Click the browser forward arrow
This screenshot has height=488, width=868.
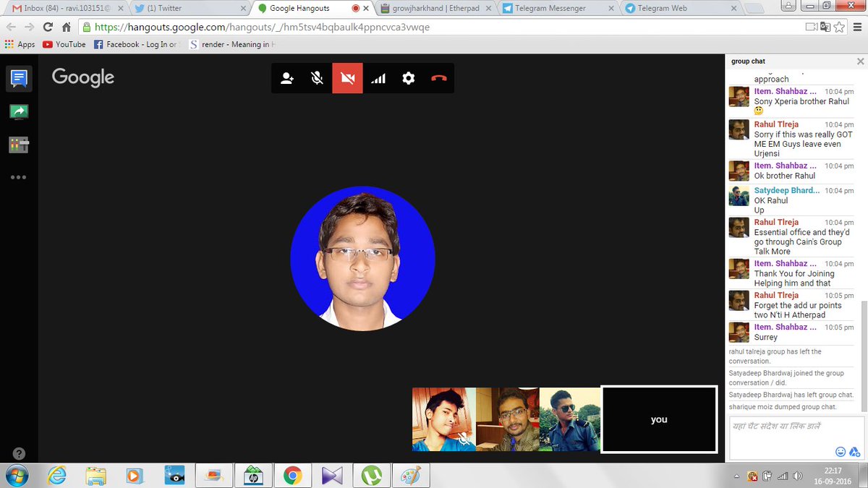coord(30,27)
